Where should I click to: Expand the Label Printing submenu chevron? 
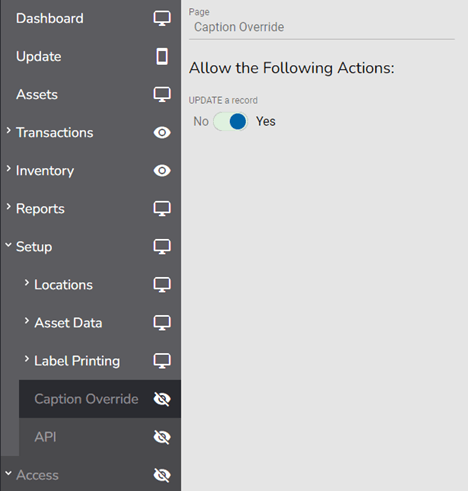pyautogui.click(x=27, y=359)
